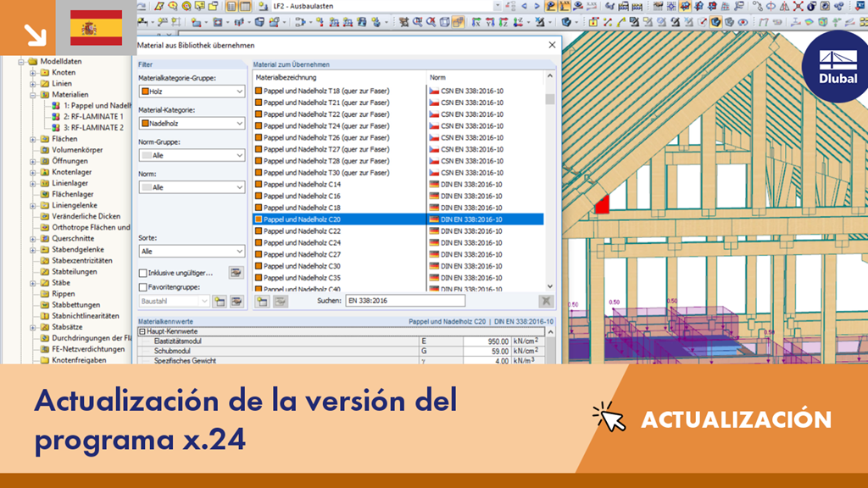
Task: Open the Norm-Gruppe dropdown
Action: point(192,156)
